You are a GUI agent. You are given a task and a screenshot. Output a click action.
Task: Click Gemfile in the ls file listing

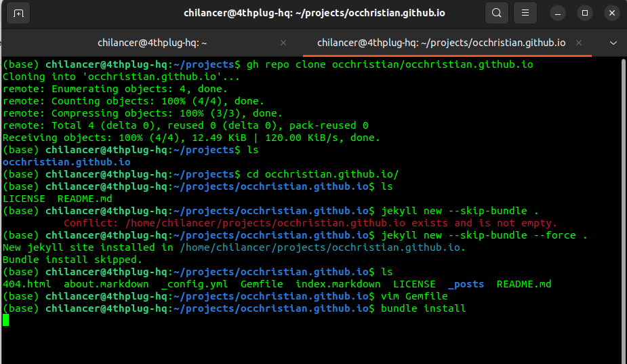pyautogui.click(x=262, y=284)
